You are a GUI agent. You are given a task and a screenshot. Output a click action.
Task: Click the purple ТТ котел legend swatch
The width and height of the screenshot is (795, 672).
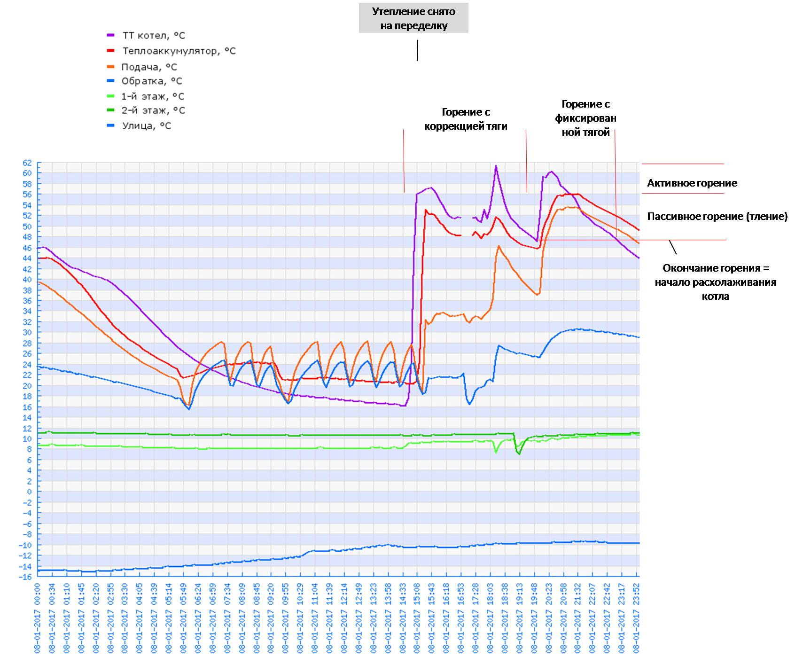tap(111, 35)
